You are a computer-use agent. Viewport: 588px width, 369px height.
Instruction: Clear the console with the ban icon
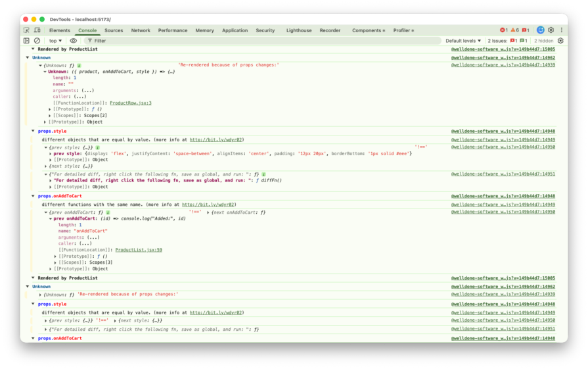pos(37,41)
